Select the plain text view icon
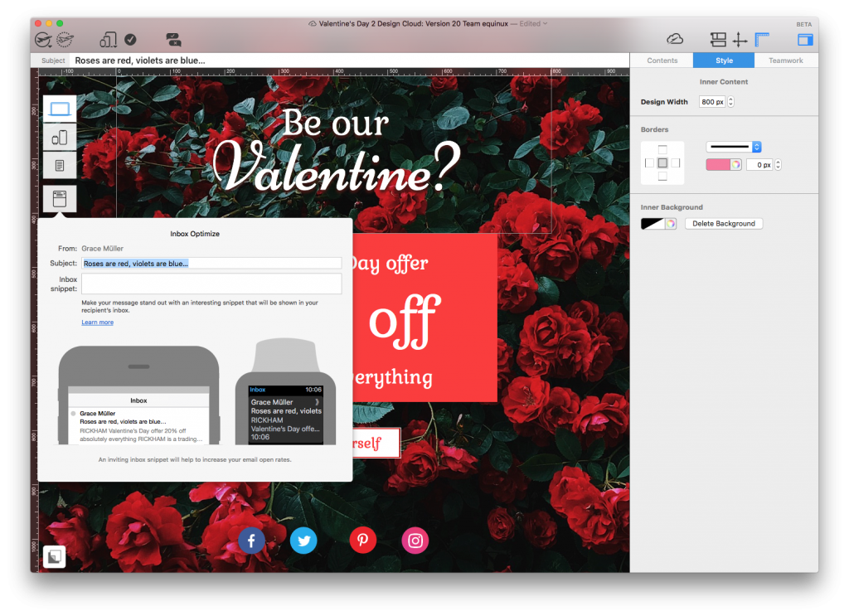Screen dimensions: 849x616 pyautogui.click(x=60, y=165)
